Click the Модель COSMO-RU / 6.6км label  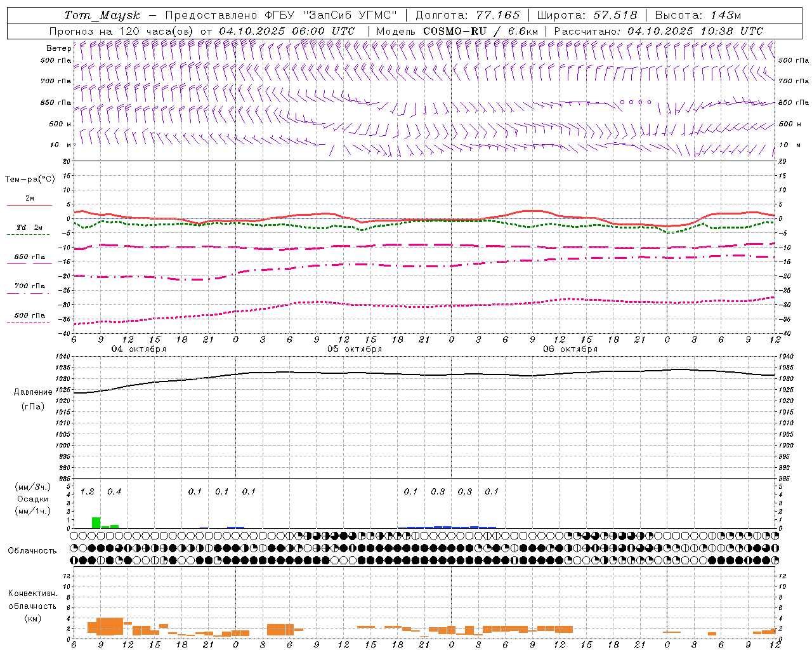click(x=457, y=31)
